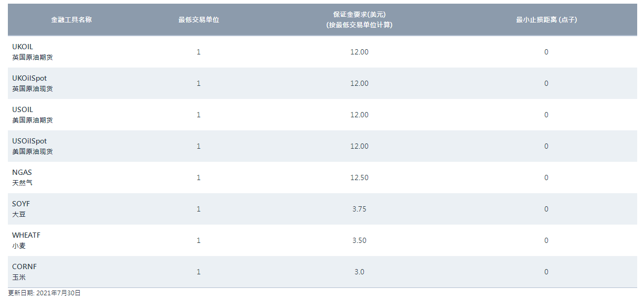Screen dimensions: 644x300
Task: Select the CORNF 玉米 instrument
Action: tap(24, 272)
